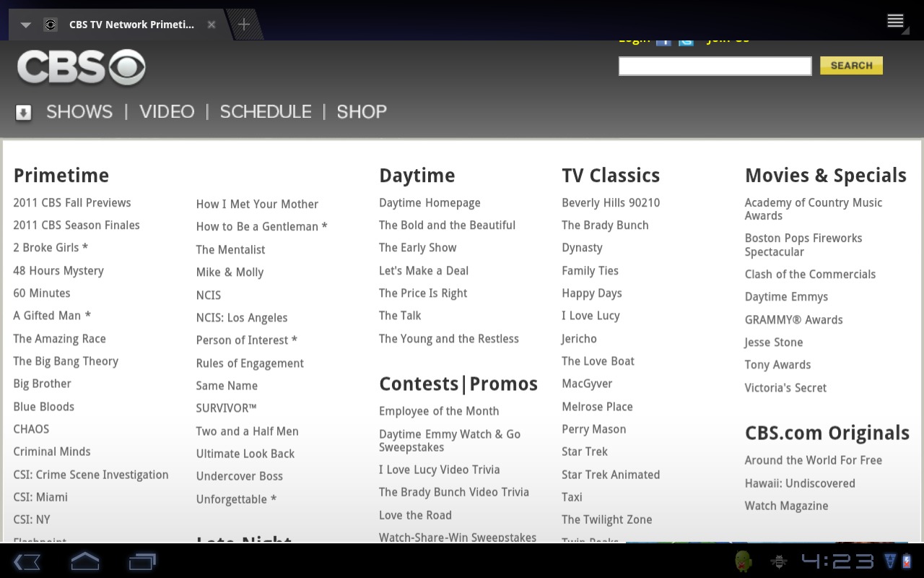Open a new browser tab
Screen dimensions: 924x578
tap(244, 25)
